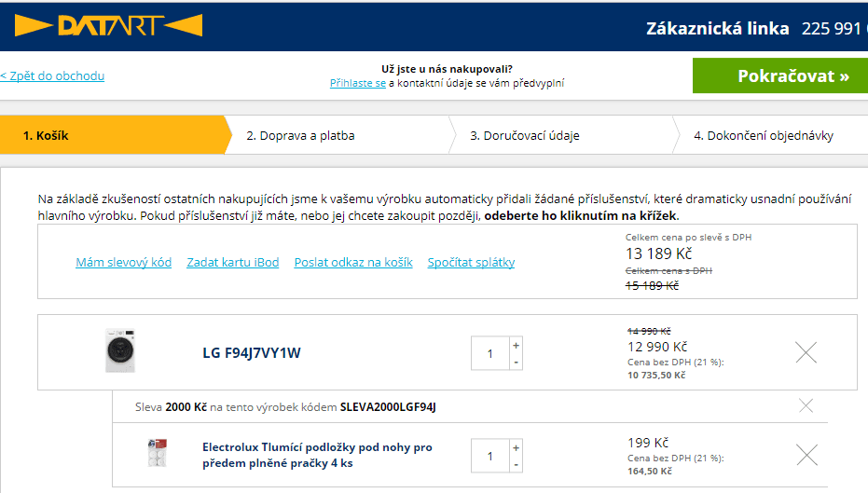
Task: Remove Electrolux Tlumící podložky from the cart
Action: 806,455
